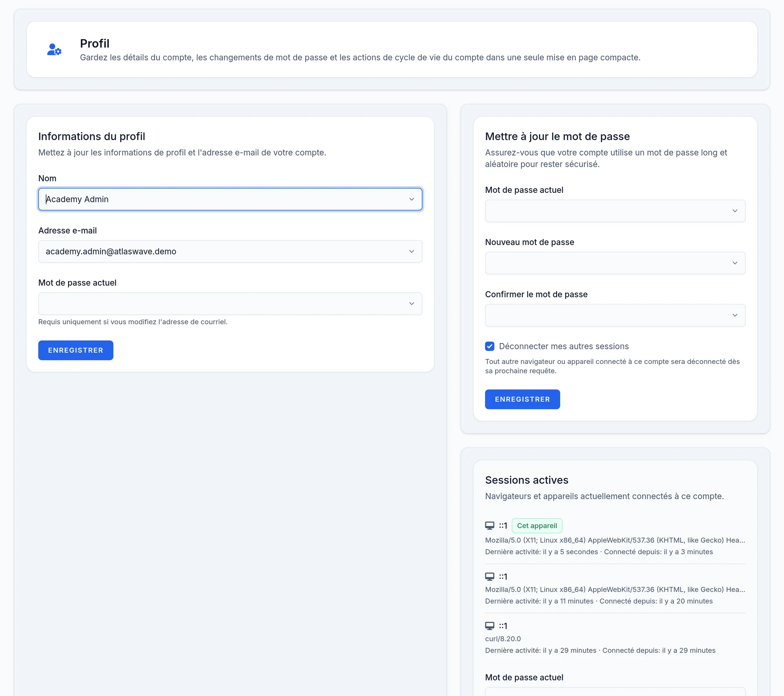Focus profile card's Mot de passe actuel input
The height and width of the screenshot is (696, 784).
(230, 303)
